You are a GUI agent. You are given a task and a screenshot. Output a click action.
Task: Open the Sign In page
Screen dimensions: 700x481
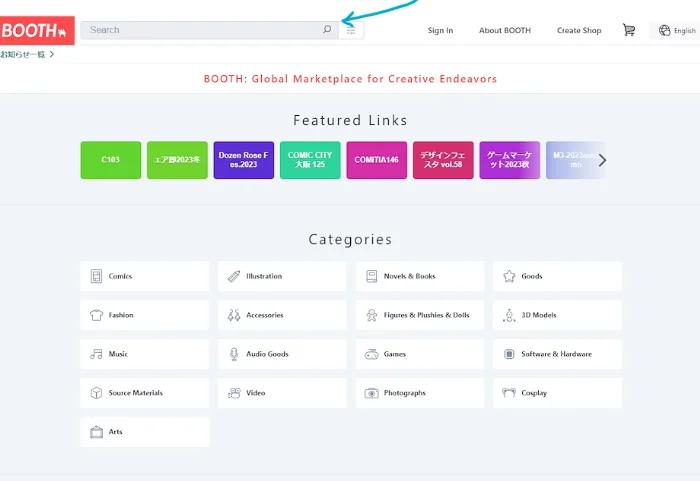tap(440, 30)
